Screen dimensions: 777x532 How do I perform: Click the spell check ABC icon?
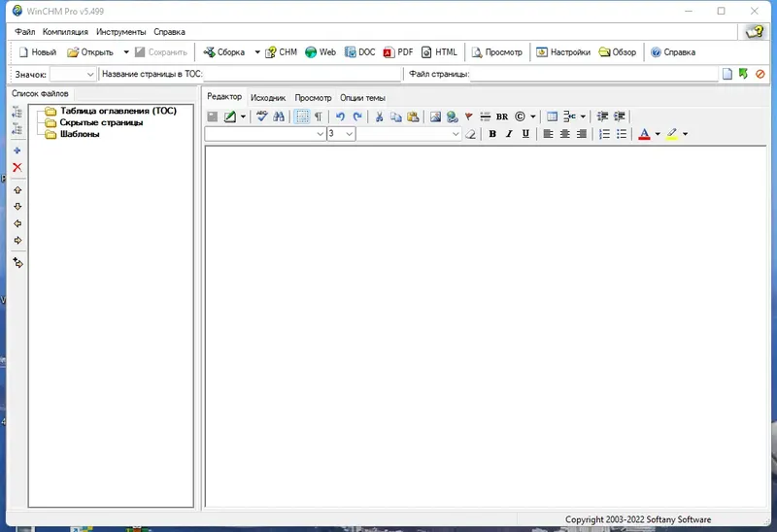pyautogui.click(x=261, y=116)
